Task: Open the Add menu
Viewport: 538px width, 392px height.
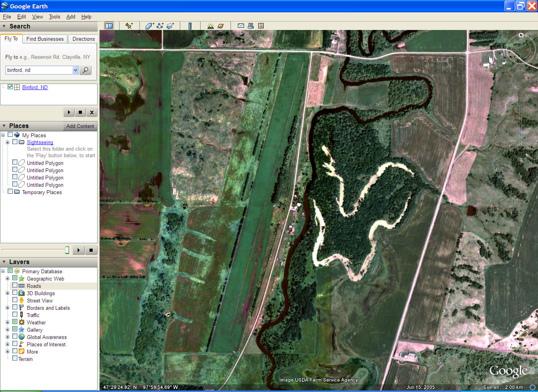Action: 71,17
